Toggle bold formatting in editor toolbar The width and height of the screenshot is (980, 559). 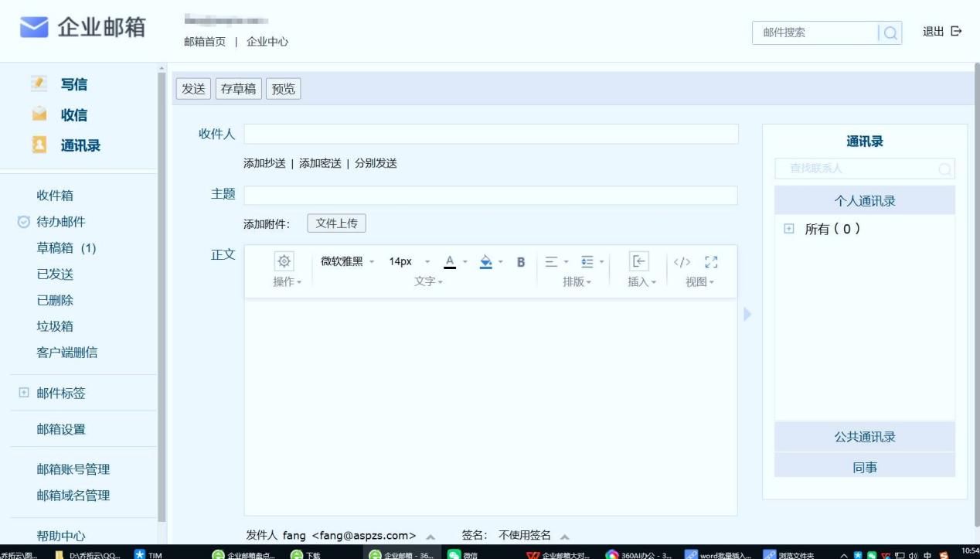[x=521, y=262]
